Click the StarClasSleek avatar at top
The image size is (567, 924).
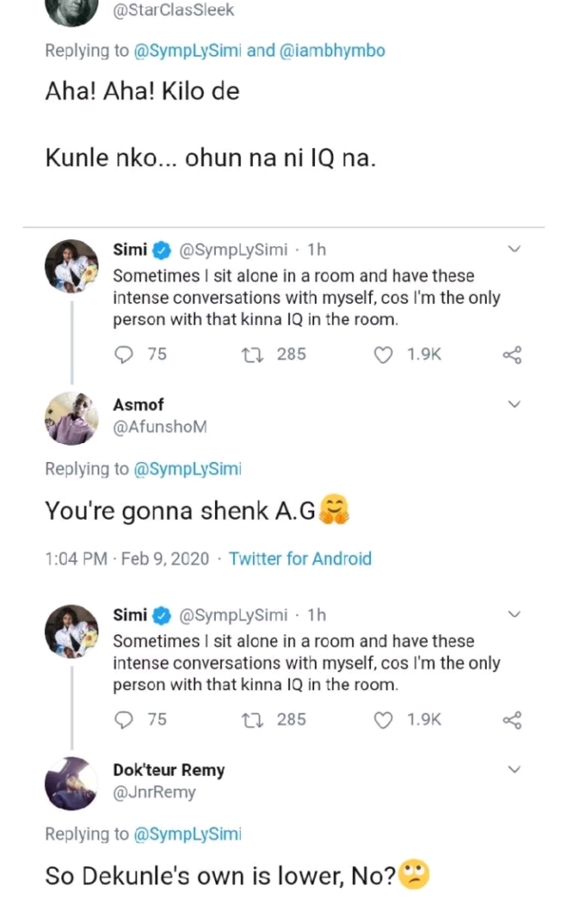71,11
